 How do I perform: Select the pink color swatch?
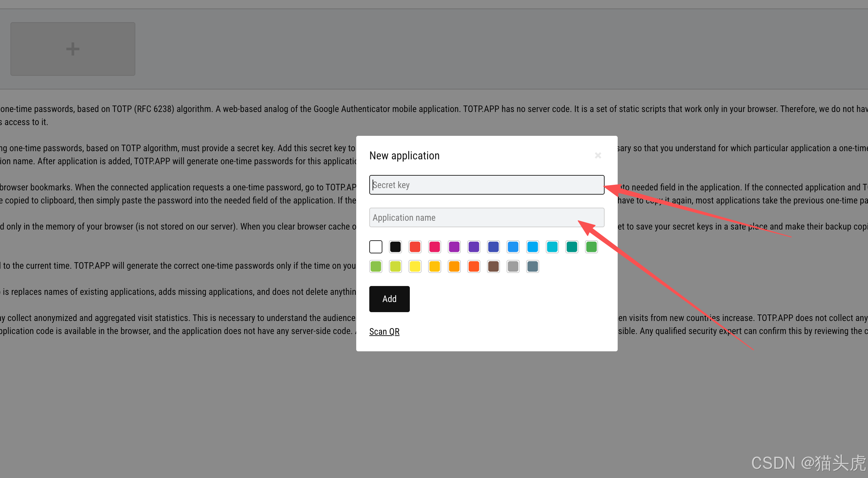434,247
